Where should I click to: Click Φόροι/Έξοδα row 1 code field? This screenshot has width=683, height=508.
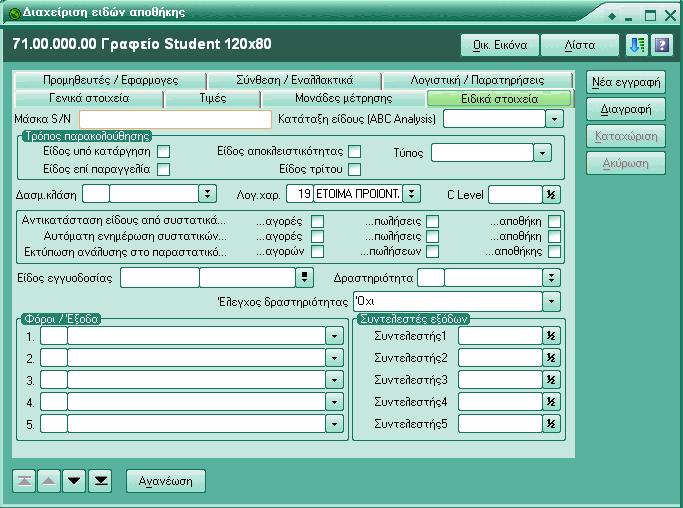[x=54, y=336]
